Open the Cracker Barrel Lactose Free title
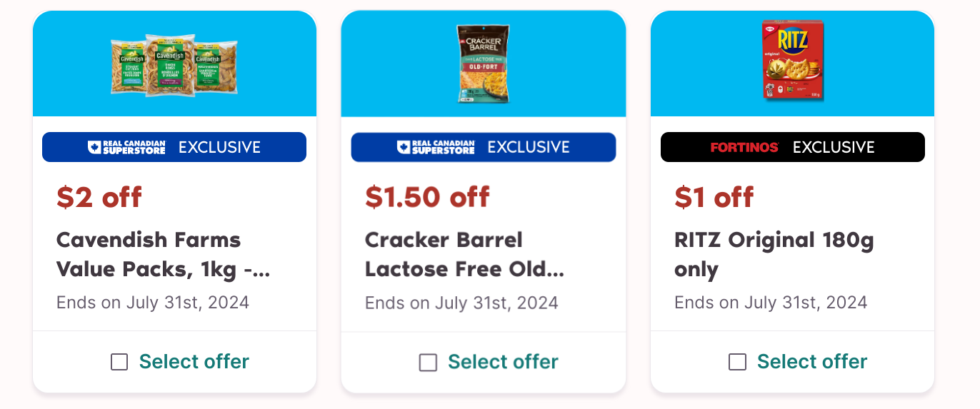The width and height of the screenshot is (980, 409). coord(465,255)
